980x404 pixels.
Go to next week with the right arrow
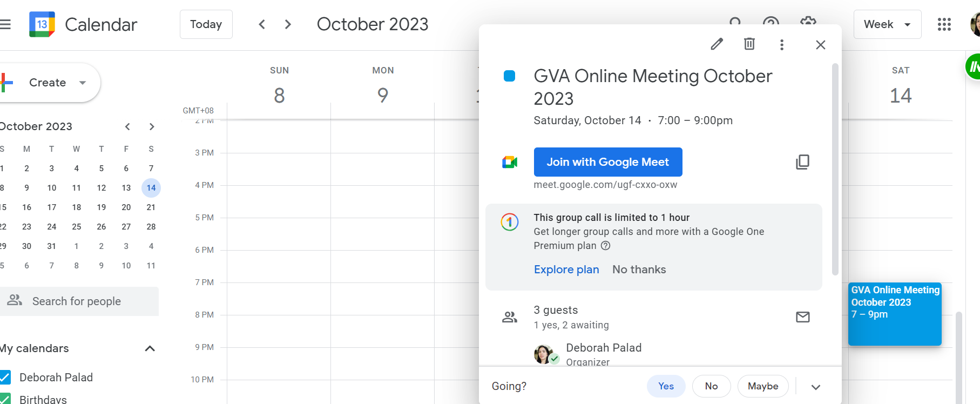(288, 24)
